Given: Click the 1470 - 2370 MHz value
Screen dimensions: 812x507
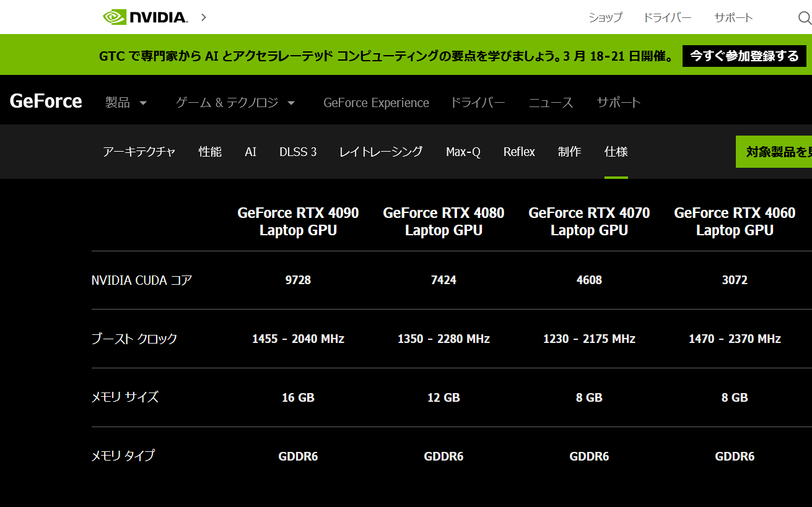Looking at the screenshot, I should click(x=735, y=339).
